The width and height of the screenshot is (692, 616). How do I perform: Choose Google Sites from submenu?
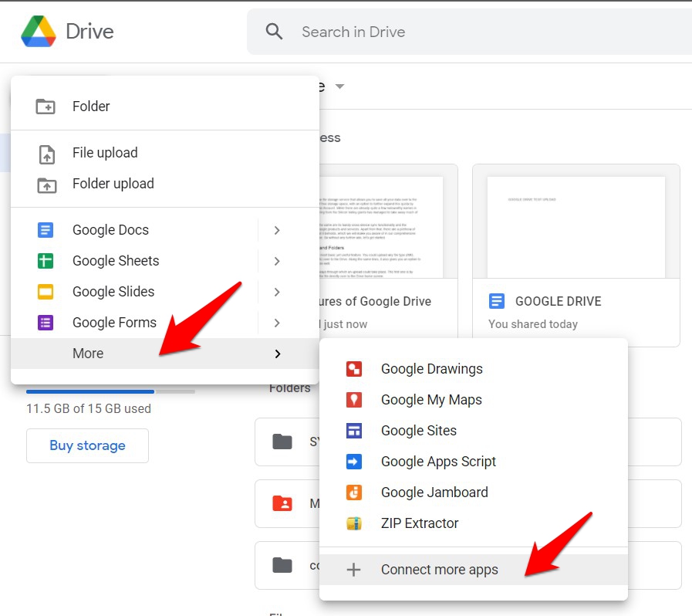point(473,431)
